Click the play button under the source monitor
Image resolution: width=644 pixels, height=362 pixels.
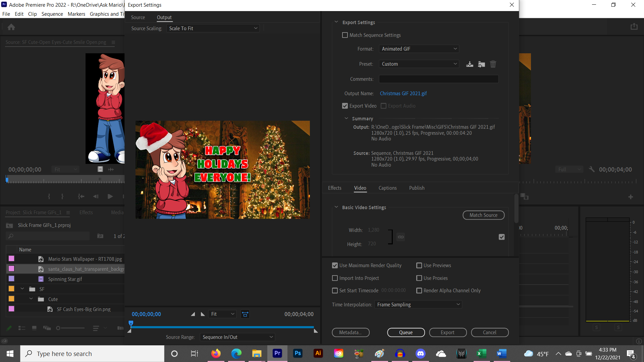(x=110, y=196)
